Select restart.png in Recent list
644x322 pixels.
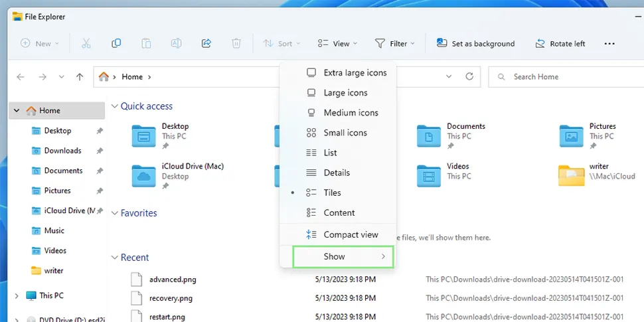point(167,317)
